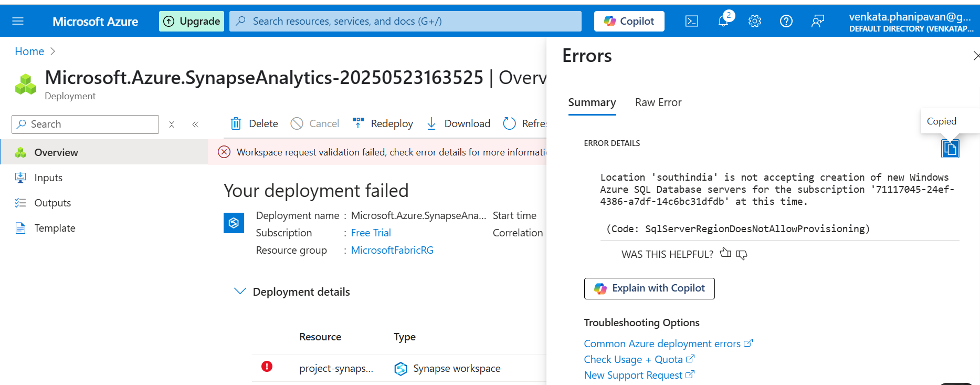Focus the global search resources box
Viewport: 980px width, 385px height.
pos(405,21)
